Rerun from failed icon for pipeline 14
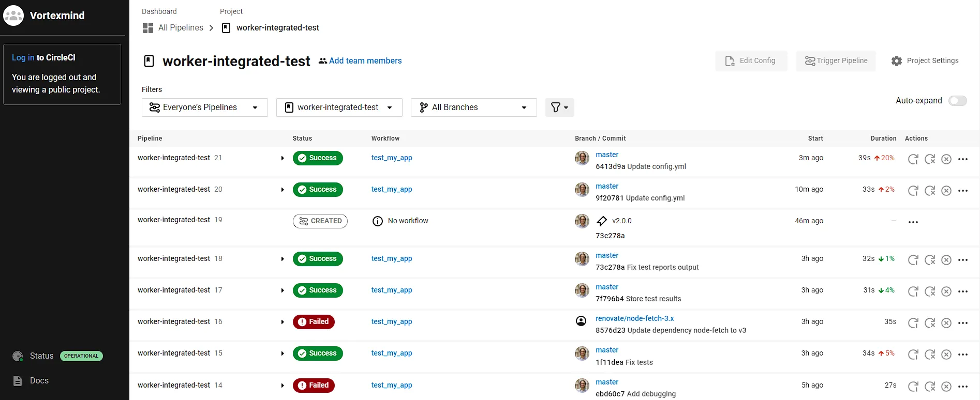 [x=930, y=386]
